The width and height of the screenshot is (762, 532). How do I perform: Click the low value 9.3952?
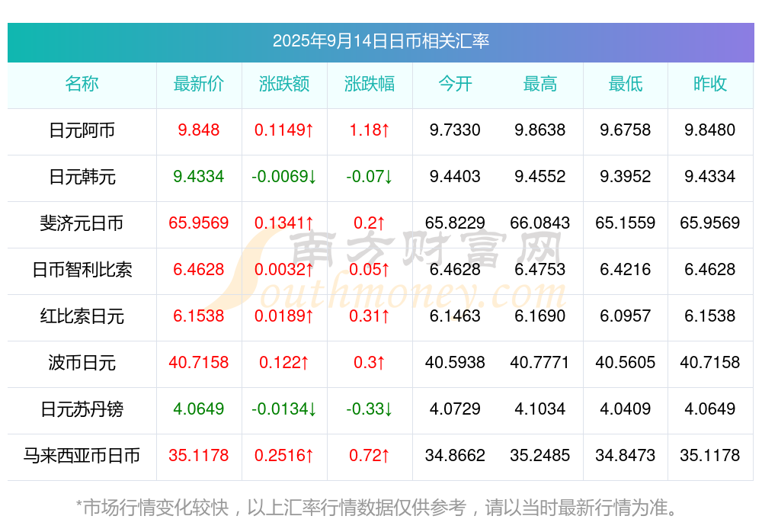point(626,177)
